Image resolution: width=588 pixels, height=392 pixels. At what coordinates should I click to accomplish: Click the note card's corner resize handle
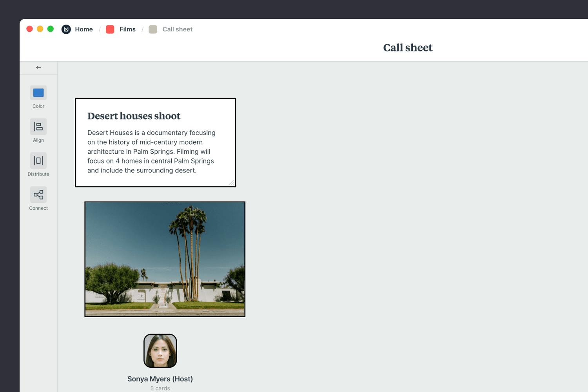coord(231,183)
